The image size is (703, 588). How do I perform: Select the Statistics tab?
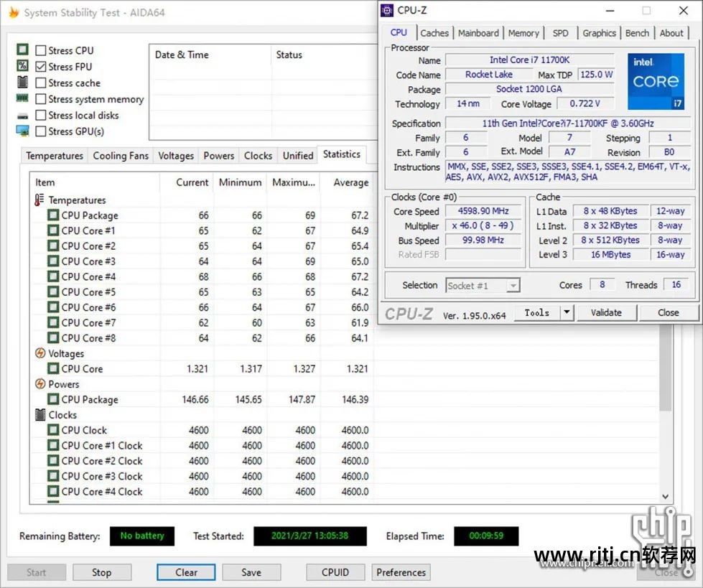342,154
